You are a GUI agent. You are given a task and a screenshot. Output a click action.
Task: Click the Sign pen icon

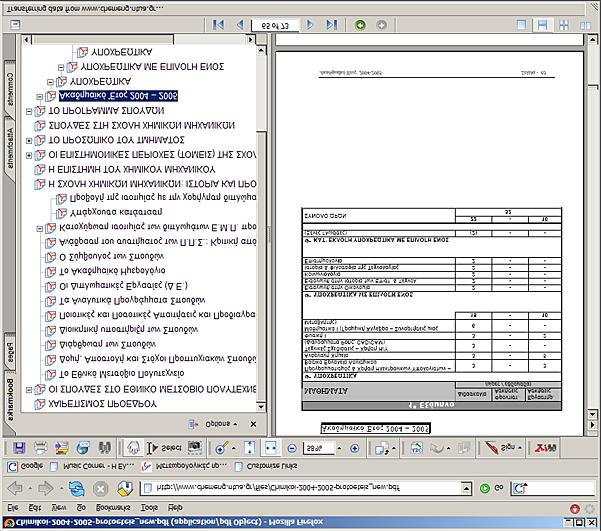click(x=502, y=447)
